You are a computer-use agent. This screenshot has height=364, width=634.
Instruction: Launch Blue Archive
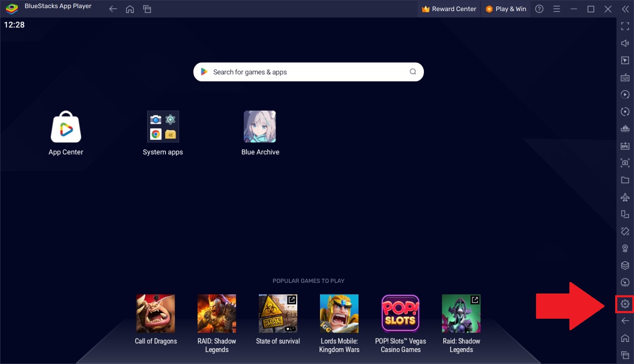pos(260,126)
